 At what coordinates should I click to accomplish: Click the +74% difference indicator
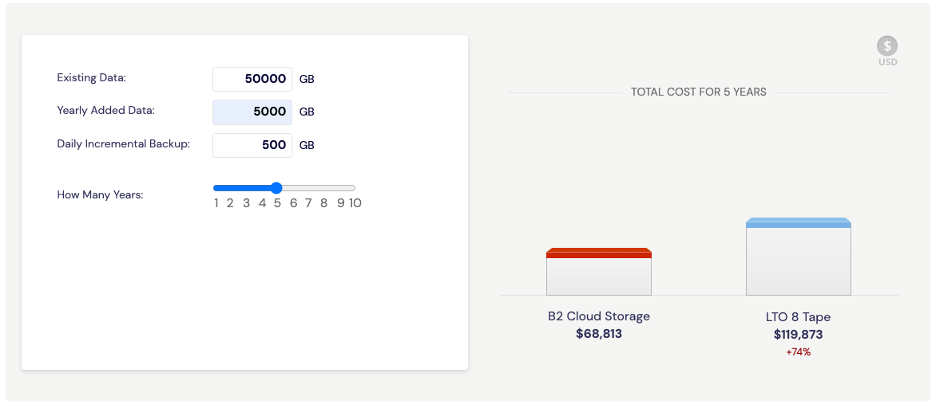pos(798,352)
